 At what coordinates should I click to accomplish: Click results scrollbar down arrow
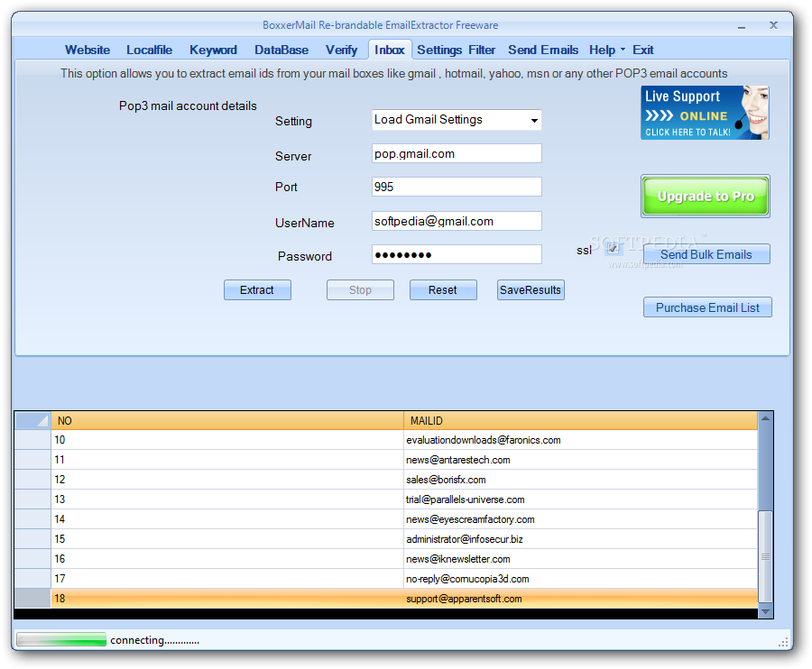pos(765,611)
